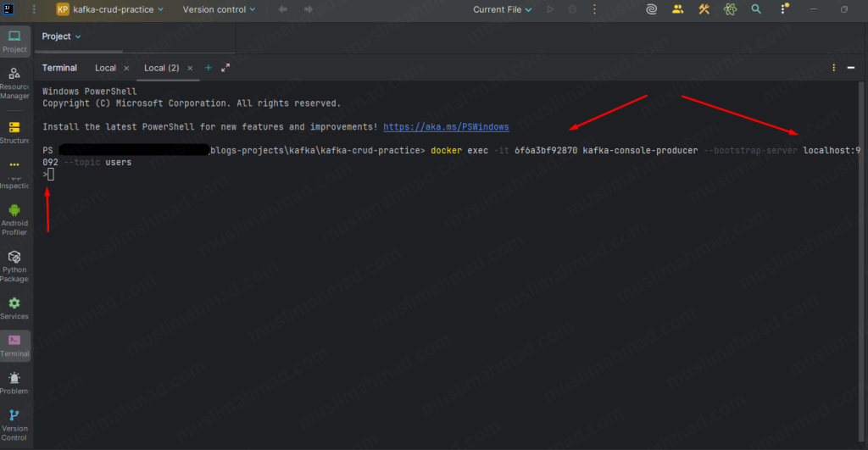
Task: Open the https://aka.ms/PSWindows link
Action: tap(446, 127)
